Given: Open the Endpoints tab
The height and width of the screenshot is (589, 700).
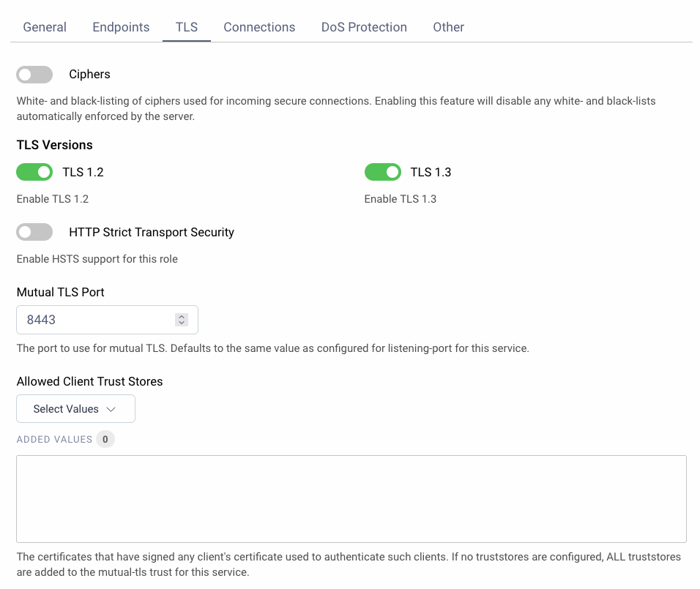Looking at the screenshot, I should tap(121, 27).
